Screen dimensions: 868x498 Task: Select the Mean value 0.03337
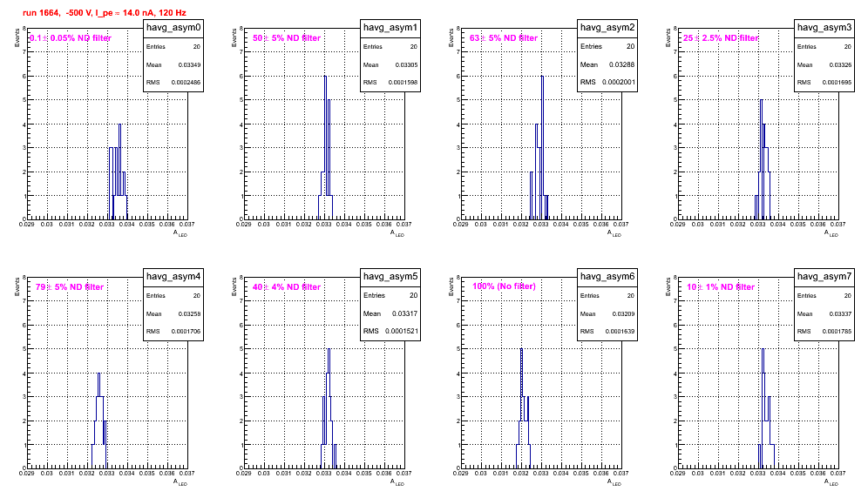click(x=840, y=313)
